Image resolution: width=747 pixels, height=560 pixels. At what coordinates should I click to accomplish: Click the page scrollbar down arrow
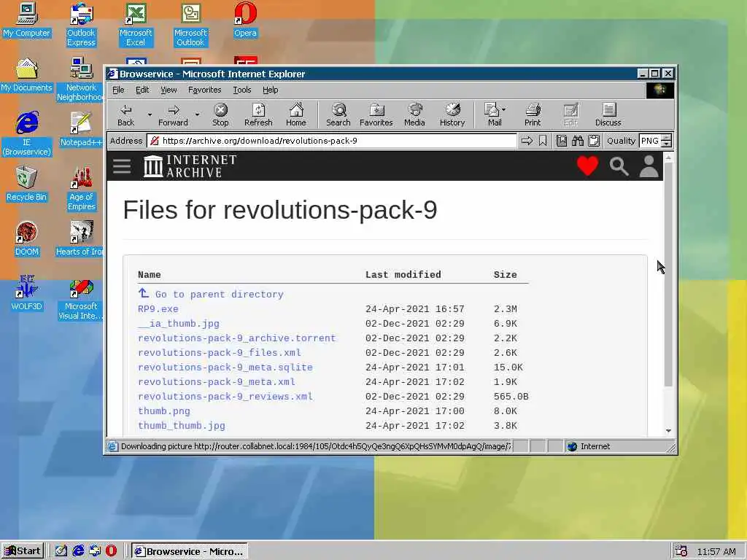tap(668, 431)
